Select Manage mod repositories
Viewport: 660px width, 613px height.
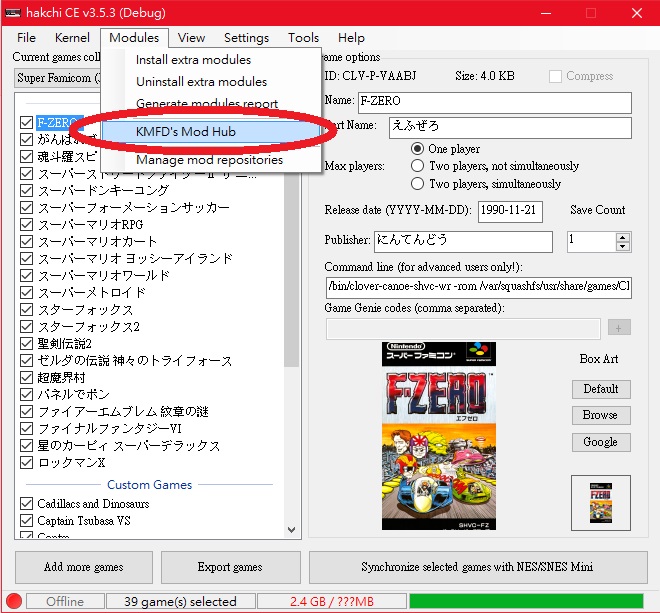(209, 160)
